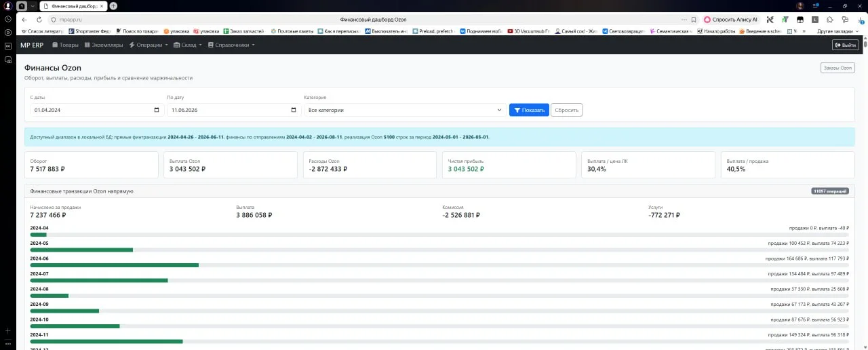Open the Товары menu item
Image resolution: width=868 pixels, height=350 pixels.
coord(65,45)
